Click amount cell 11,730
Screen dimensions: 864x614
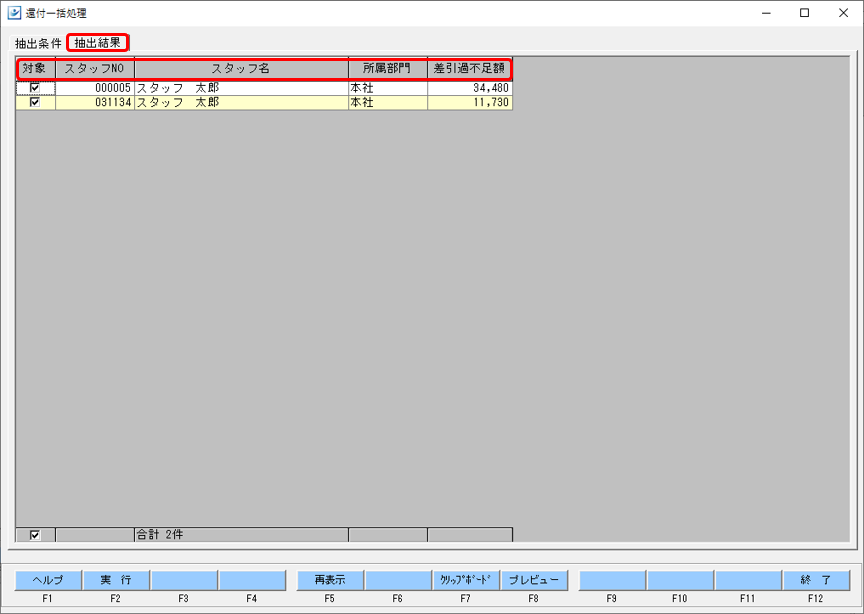pyautogui.click(x=470, y=102)
